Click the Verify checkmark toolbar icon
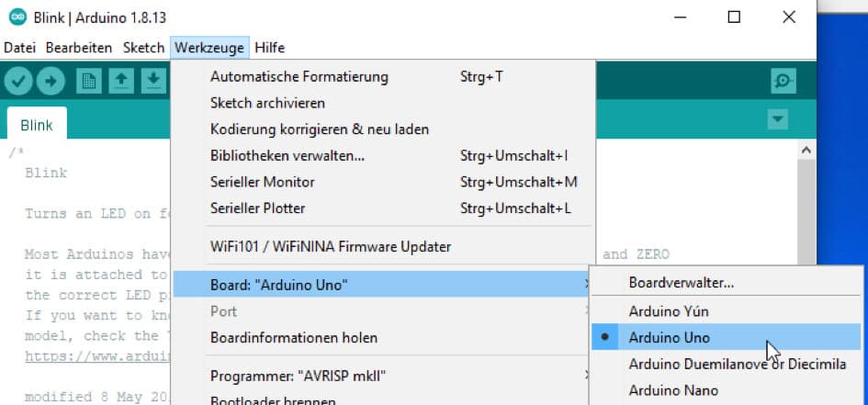The image size is (868, 405). click(x=18, y=82)
